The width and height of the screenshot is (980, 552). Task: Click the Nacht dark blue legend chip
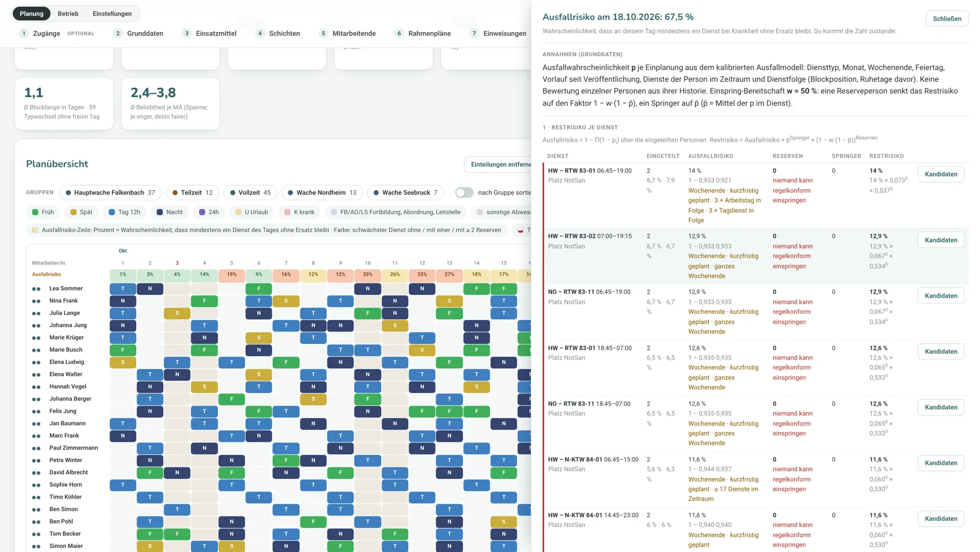coord(169,212)
